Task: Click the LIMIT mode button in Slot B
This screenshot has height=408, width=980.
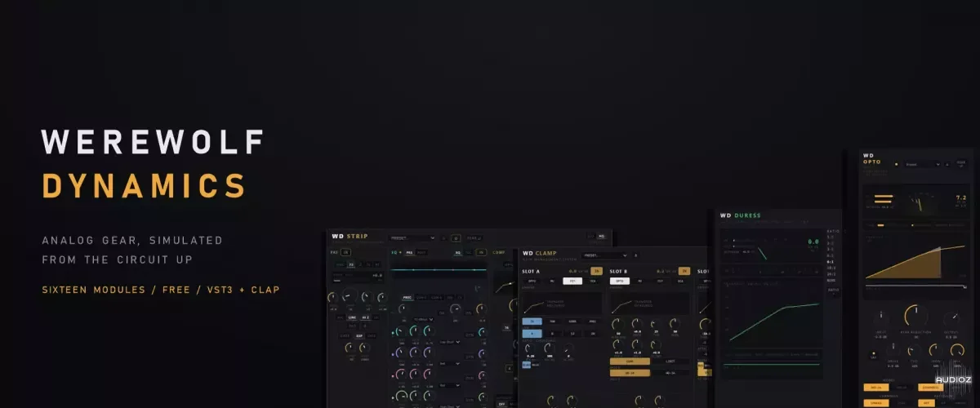Action: 670,361
